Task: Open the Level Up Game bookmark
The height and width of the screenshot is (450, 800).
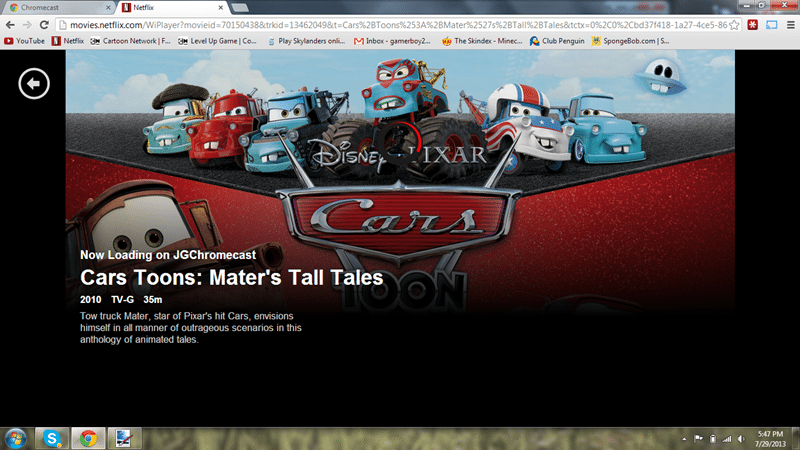Action: (x=217, y=41)
